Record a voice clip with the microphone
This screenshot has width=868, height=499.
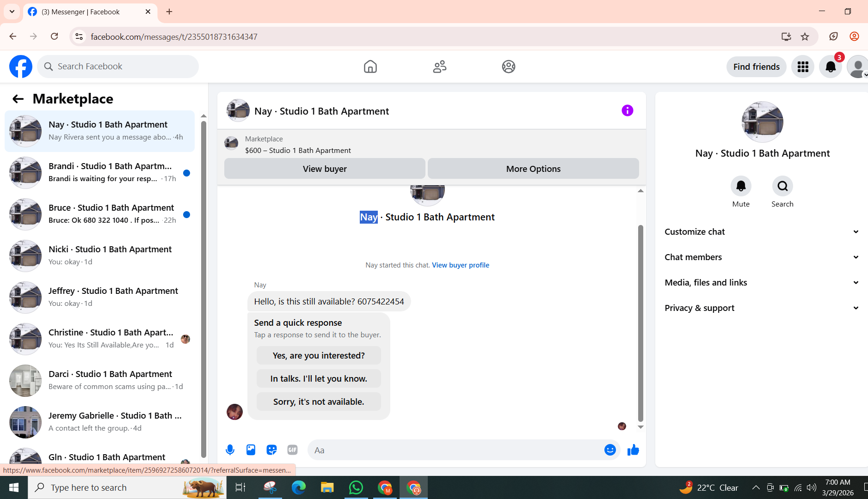230,450
